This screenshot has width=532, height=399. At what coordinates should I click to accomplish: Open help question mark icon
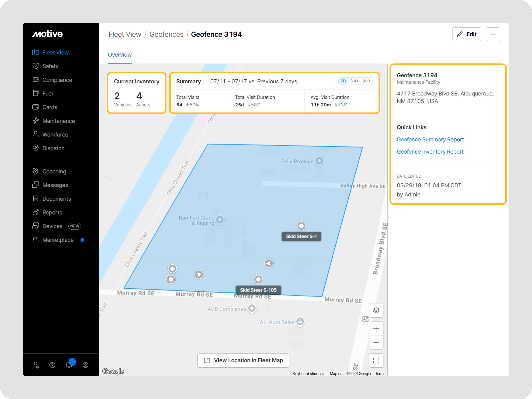[x=52, y=365]
